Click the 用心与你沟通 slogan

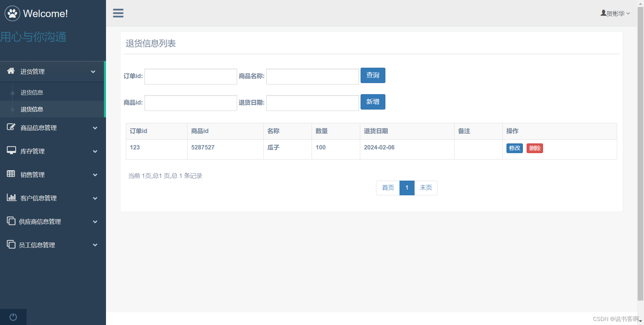point(33,37)
